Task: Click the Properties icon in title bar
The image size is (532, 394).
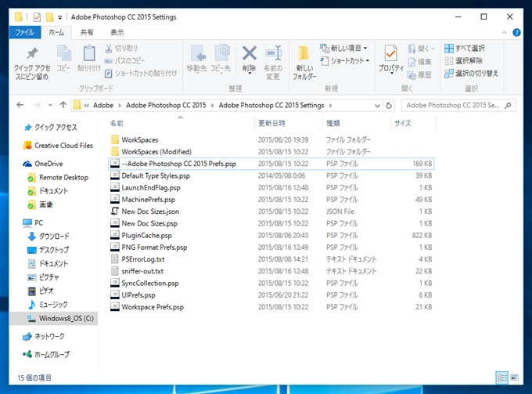Action: tap(37, 16)
